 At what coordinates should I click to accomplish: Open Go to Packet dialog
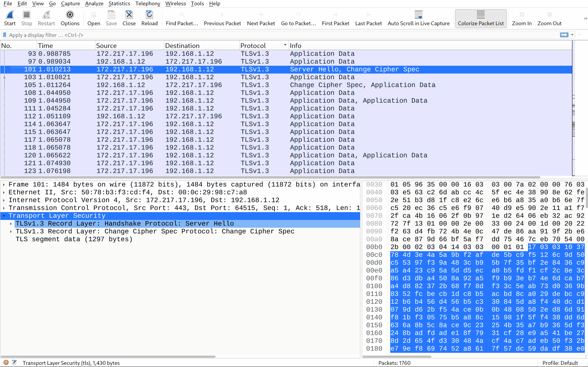click(x=298, y=18)
